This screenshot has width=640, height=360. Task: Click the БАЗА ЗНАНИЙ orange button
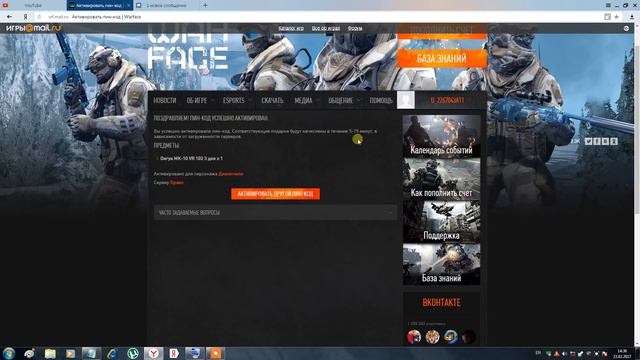pos(442,58)
